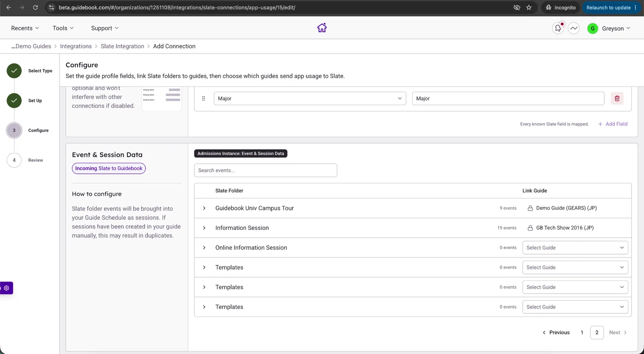
Task: Go to the Guidebook home icon
Action: (322, 28)
